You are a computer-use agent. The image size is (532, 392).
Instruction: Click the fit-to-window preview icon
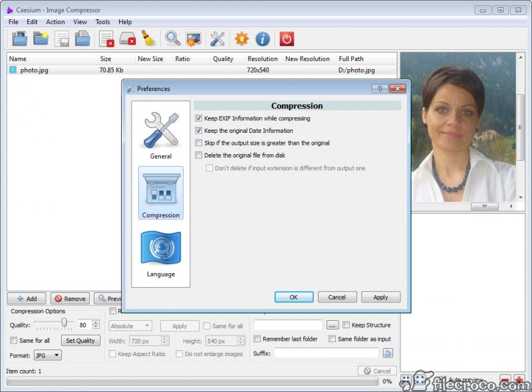point(406,380)
